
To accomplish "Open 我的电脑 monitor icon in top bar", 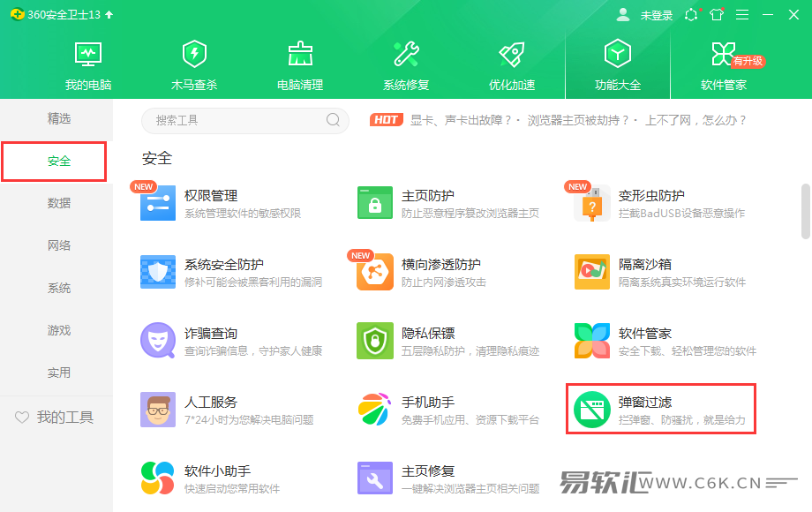I will pos(88,54).
